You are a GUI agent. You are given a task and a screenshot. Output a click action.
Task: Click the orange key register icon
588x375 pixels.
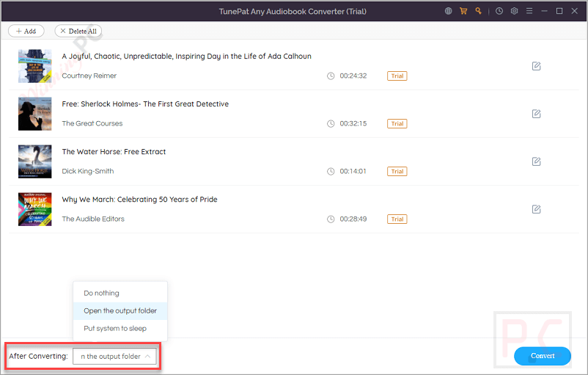pos(478,11)
